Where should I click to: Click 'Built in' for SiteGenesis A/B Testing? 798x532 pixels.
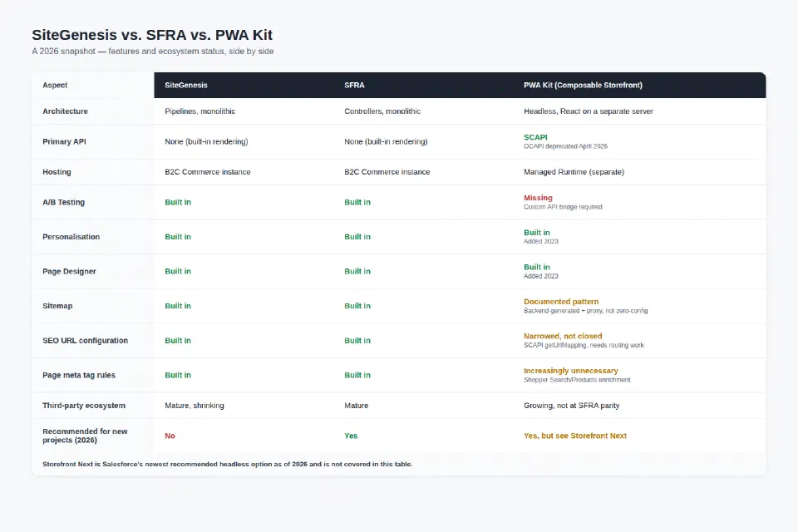coord(178,202)
